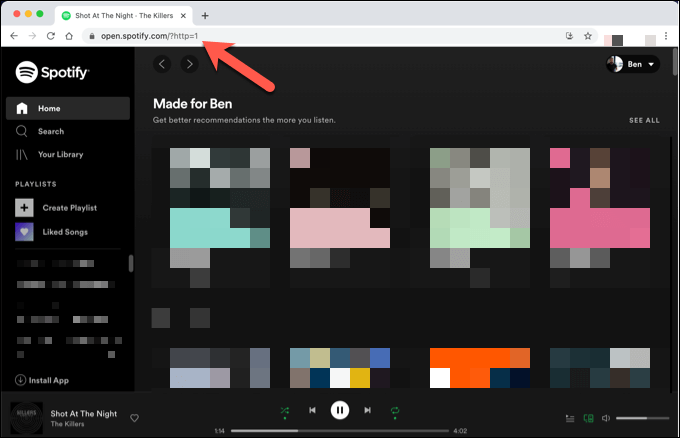Viewport: 680px width, 438px height.
Task: Open Search in the Spotify sidebar
Action: (50, 131)
